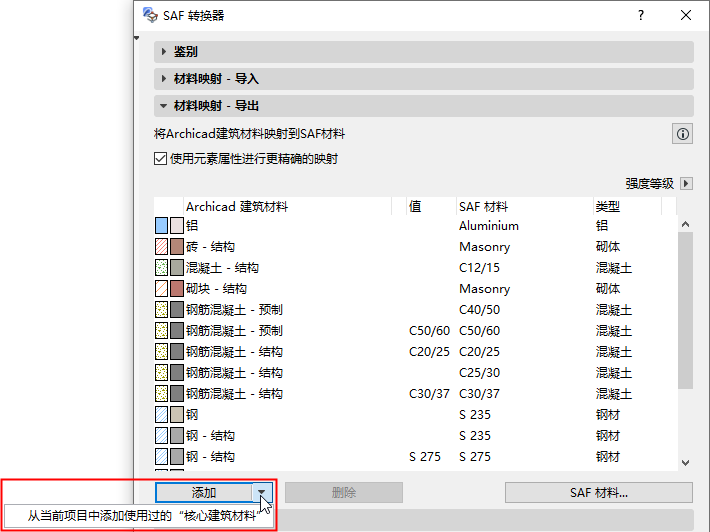Click the C50/60 value cell
This screenshot has height=532, width=710.
click(429, 331)
